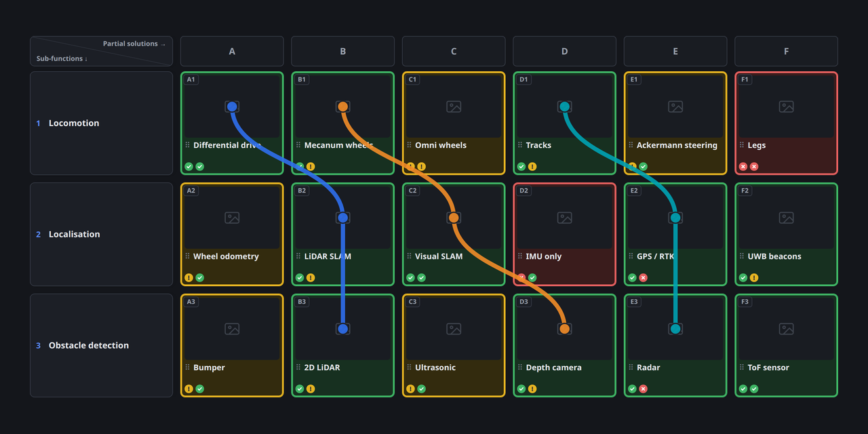Select the orange node on Mecanum wheels card
The height and width of the screenshot is (434, 868).
[343, 106]
